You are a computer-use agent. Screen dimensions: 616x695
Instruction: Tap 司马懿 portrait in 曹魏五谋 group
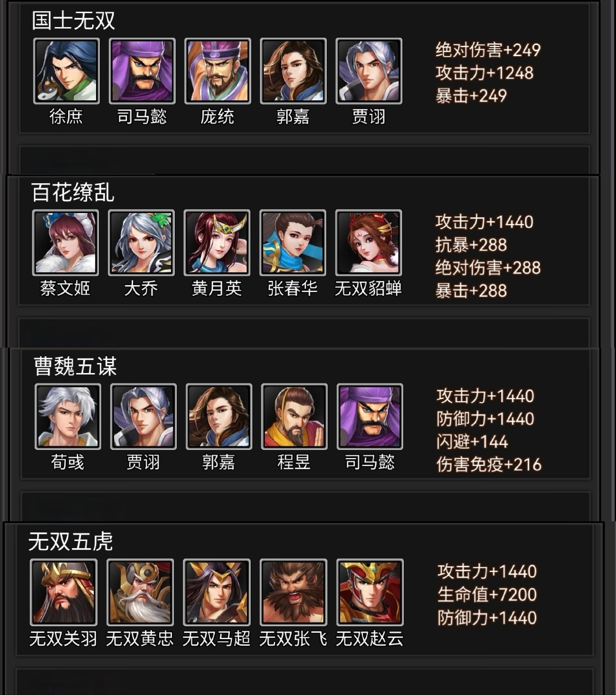(370, 417)
